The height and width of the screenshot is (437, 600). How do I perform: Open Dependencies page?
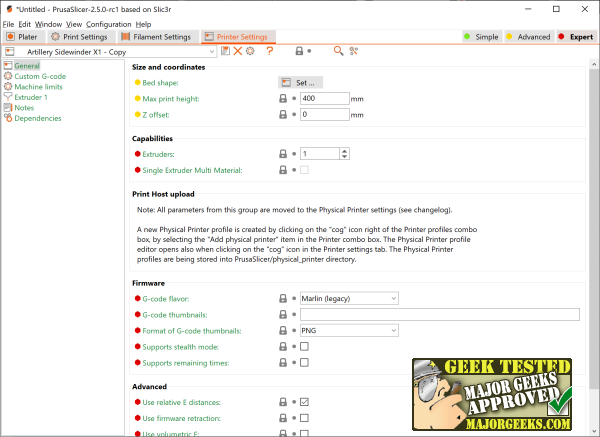[38, 118]
